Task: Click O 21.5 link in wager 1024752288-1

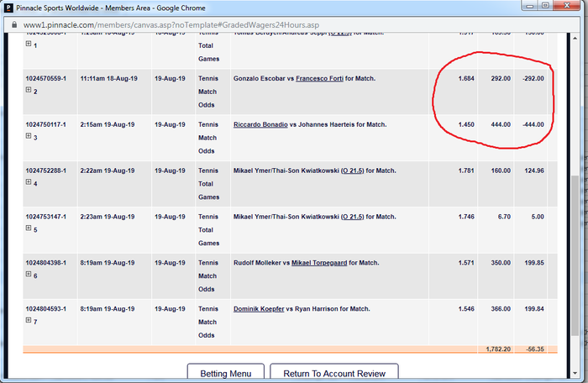Action: (x=353, y=171)
